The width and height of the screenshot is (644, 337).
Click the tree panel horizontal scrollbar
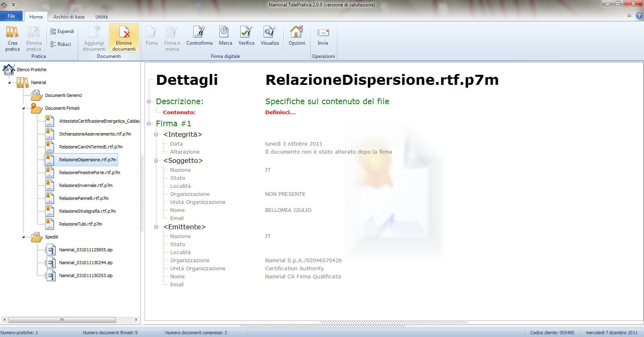tap(62, 320)
